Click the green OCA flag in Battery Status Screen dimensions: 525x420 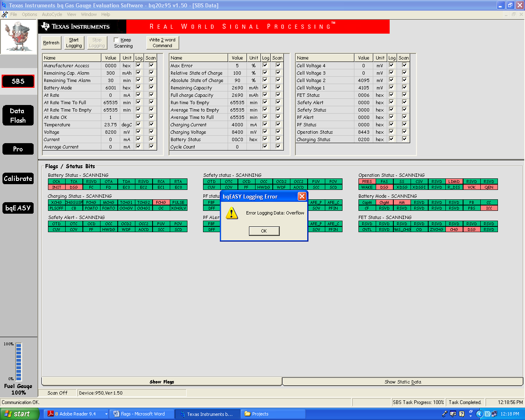pyautogui.click(x=57, y=181)
